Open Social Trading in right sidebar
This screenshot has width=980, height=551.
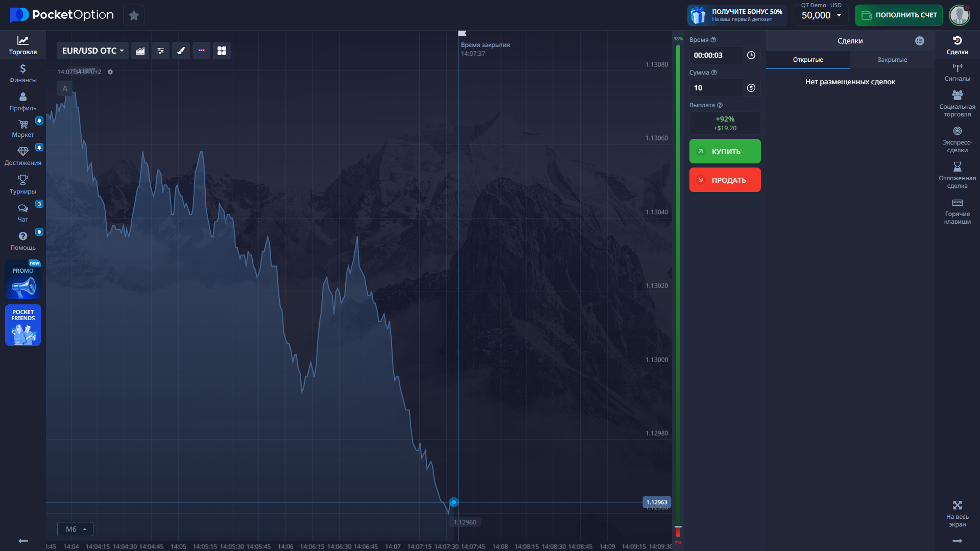click(x=957, y=104)
